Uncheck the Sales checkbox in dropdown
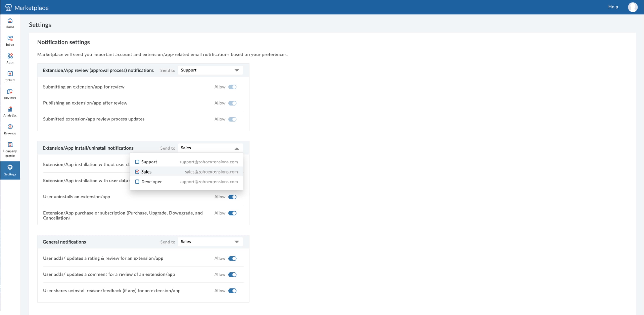The width and height of the screenshot is (644, 315). point(137,172)
